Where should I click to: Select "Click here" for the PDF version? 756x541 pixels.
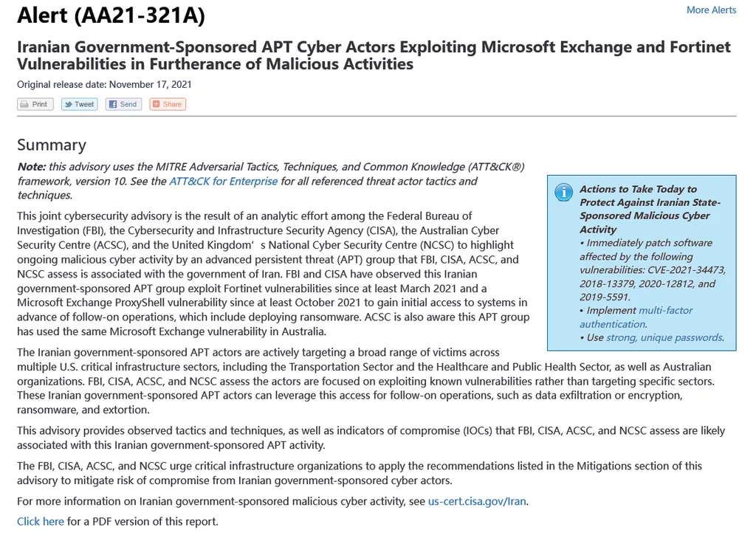point(41,522)
